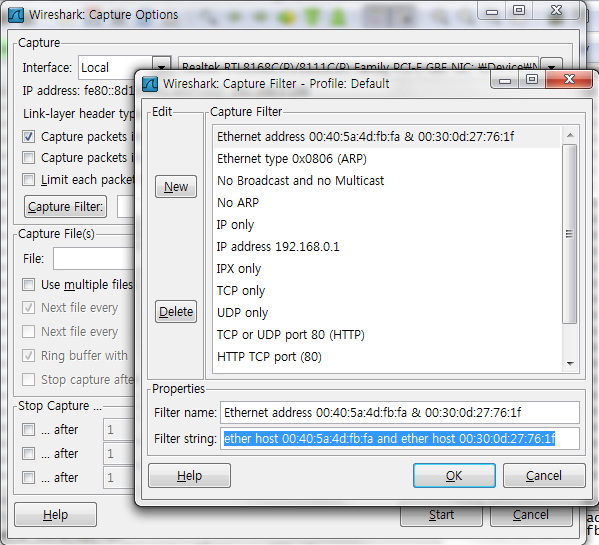Viewport: 599px width, 545px height.
Task: Select 'Ethernet address 00:40:5a:4d:fb:fa' filter row
Action: 387,137
